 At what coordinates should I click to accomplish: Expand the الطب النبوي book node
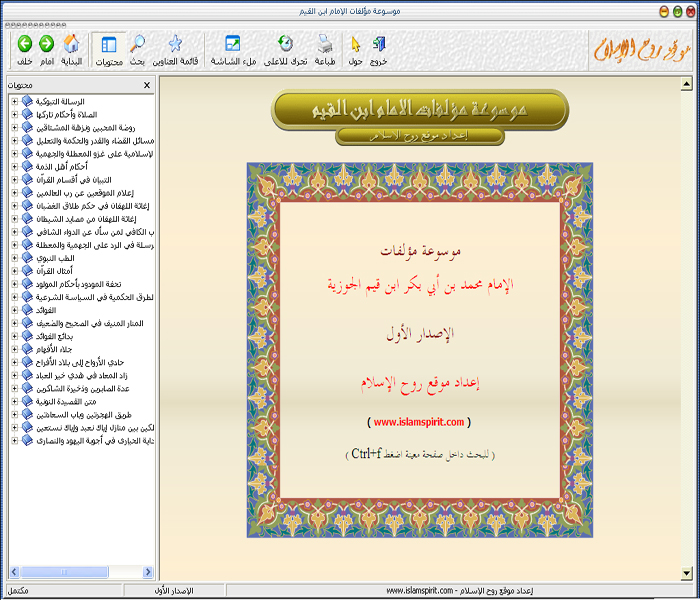coord(14,258)
